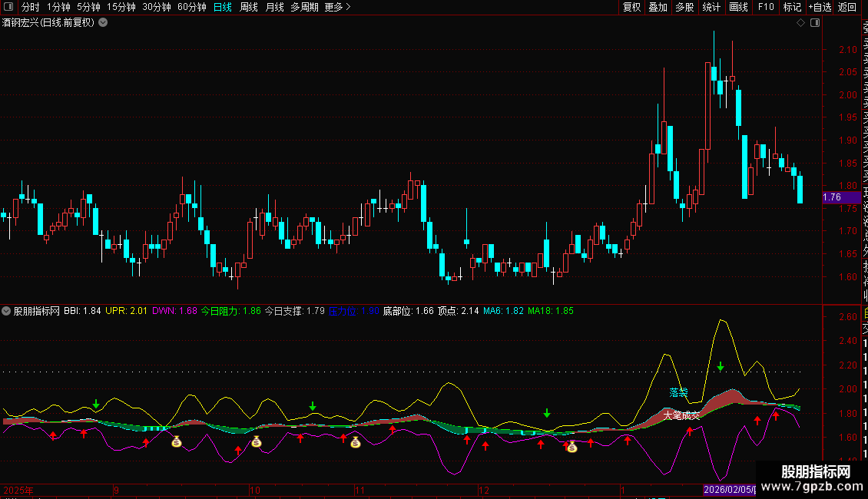Click the 2026/02/05 date marker on timeline

[730, 490]
